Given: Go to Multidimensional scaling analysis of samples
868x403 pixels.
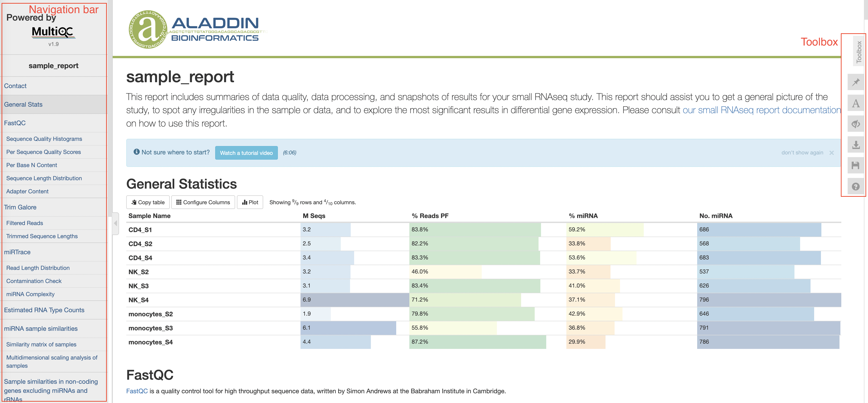Looking at the screenshot, I should [x=52, y=362].
